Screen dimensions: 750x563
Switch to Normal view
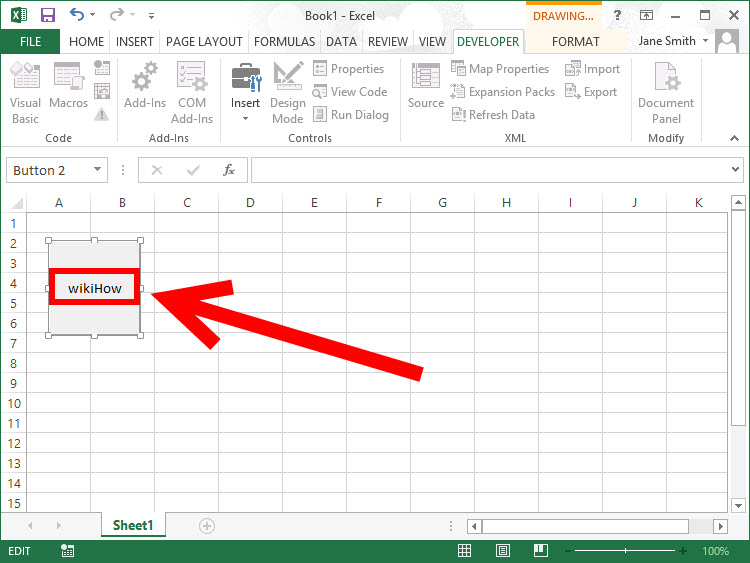point(464,551)
